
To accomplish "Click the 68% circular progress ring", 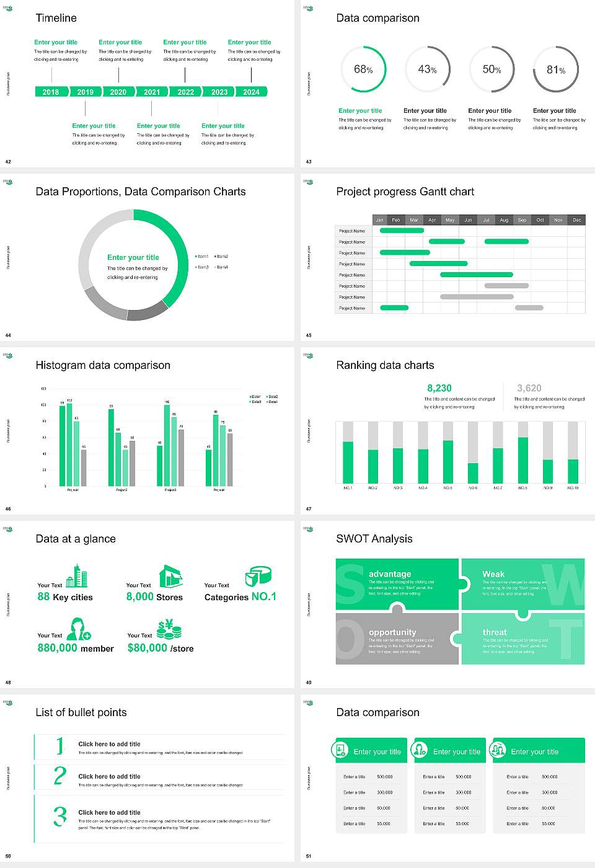I will (x=363, y=69).
